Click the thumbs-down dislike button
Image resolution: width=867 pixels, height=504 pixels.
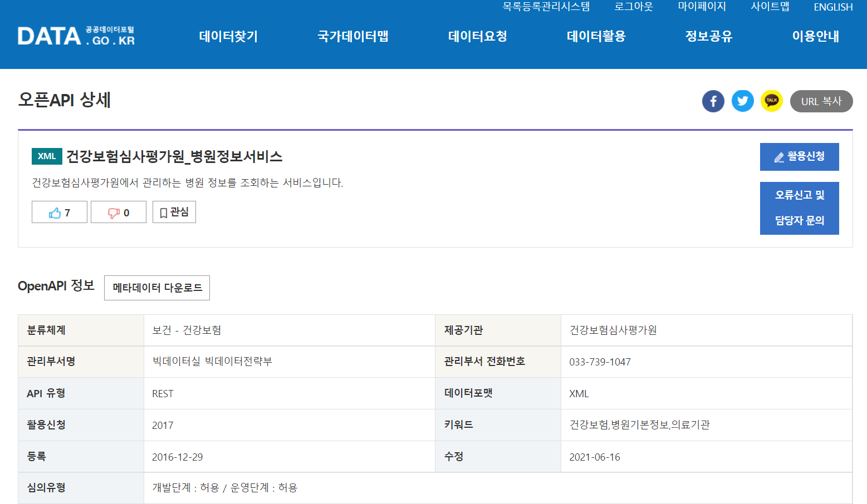point(119,212)
